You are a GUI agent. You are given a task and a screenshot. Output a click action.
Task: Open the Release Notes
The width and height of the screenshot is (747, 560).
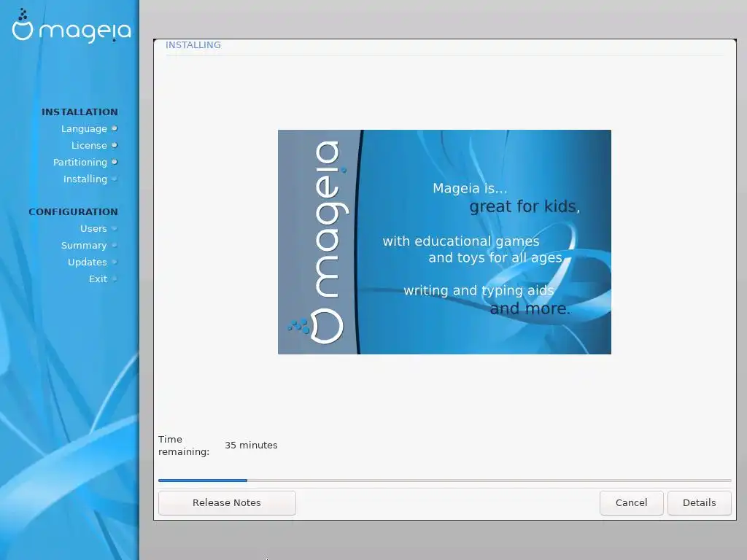tap(227, 503)
